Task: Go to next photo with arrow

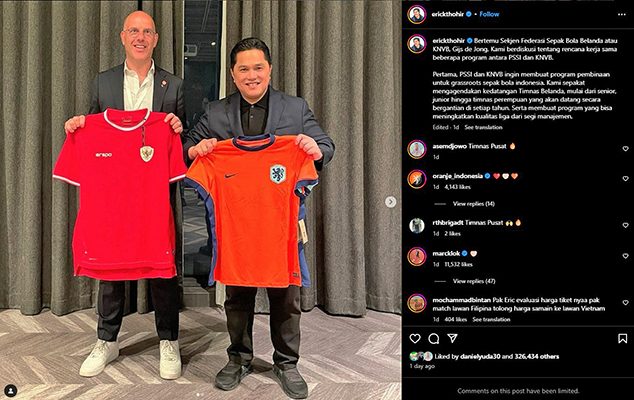Action: coord(391,202)
